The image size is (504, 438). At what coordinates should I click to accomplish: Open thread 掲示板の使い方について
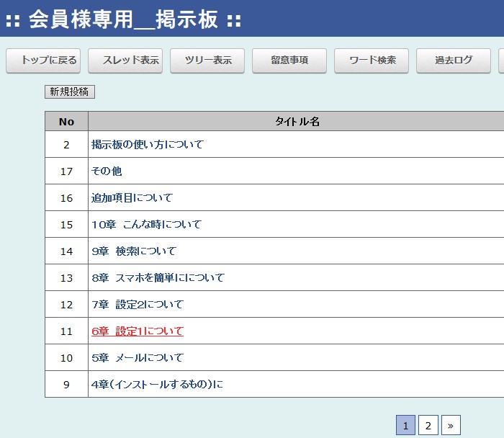tap(148, 144)
